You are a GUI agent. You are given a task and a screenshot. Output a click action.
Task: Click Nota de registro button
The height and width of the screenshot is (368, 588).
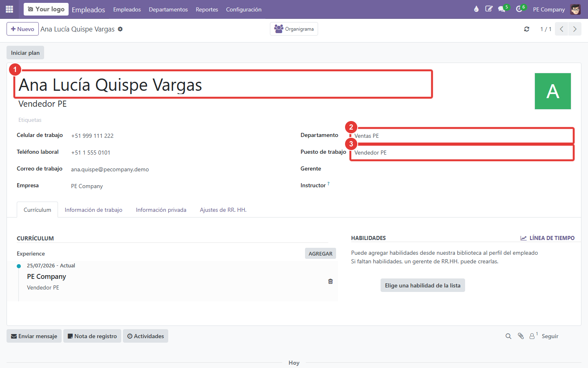coord(92,336)
